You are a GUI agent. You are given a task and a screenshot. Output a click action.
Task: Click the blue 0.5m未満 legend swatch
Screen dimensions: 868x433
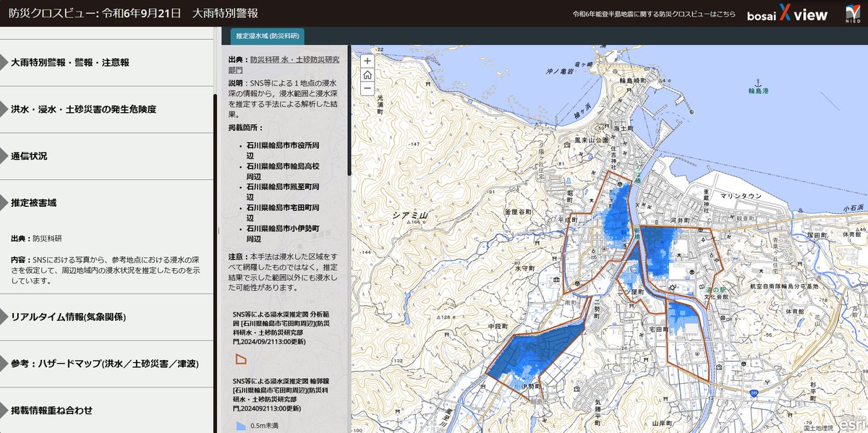(241, 426)
